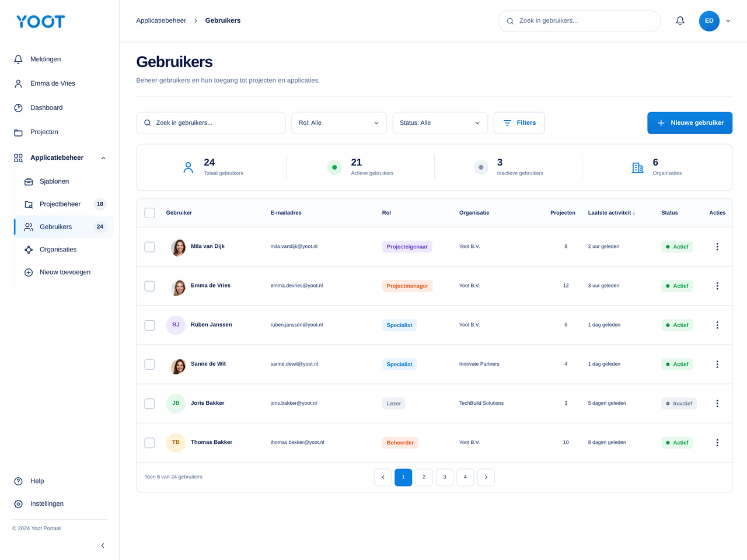Click the YOOT logo
The height and width of the screenshot is (560, 747).
point(41,22)
